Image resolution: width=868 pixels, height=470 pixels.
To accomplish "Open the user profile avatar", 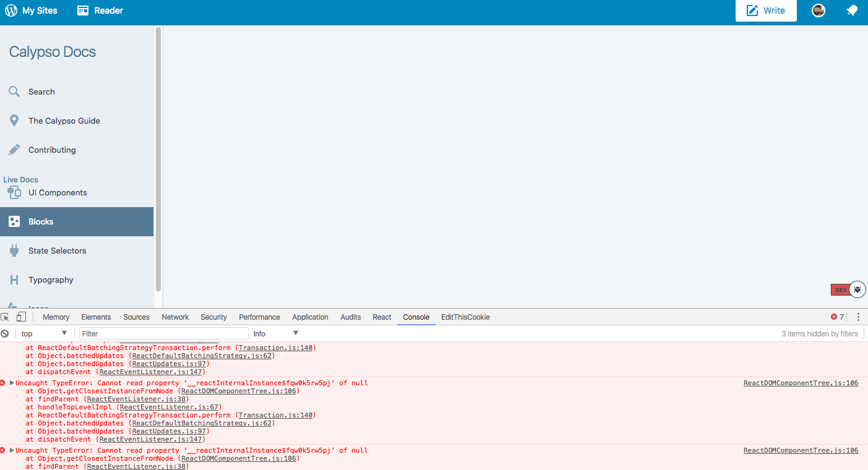I will (x=819, y=11).
